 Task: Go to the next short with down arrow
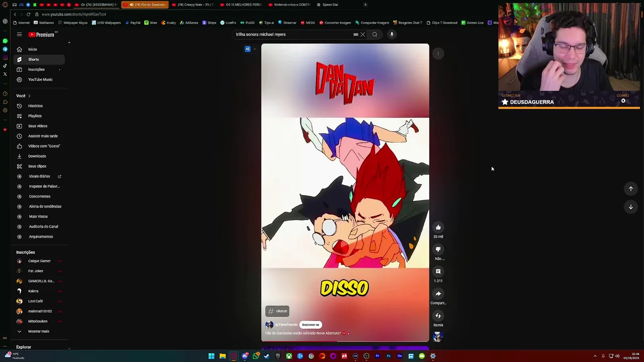(x=630, y=207)
